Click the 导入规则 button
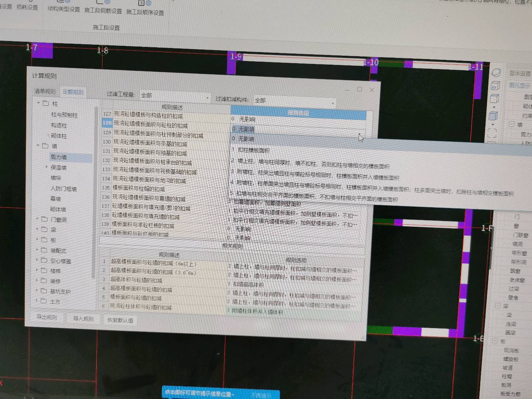This screenshot has width=532, height=399. coord(83,318)
